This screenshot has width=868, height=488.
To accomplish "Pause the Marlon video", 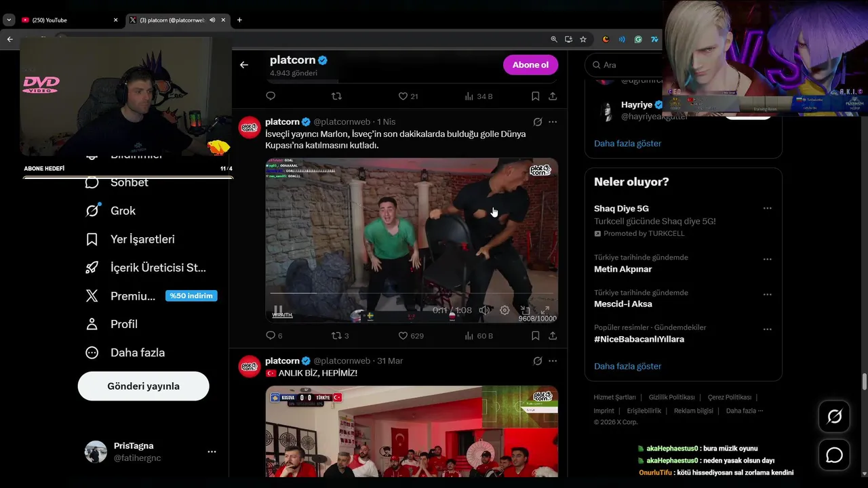I will (x=278, y=310).
